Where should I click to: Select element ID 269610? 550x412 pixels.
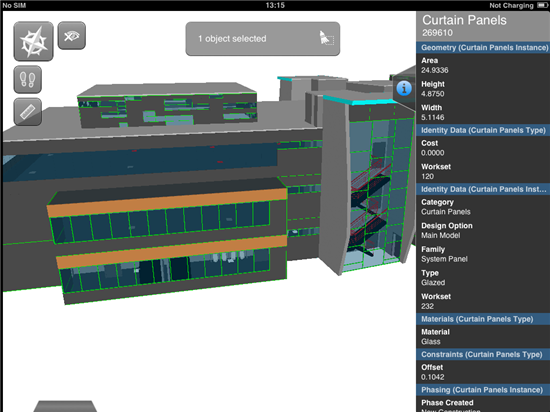click(x=437, y=33)
